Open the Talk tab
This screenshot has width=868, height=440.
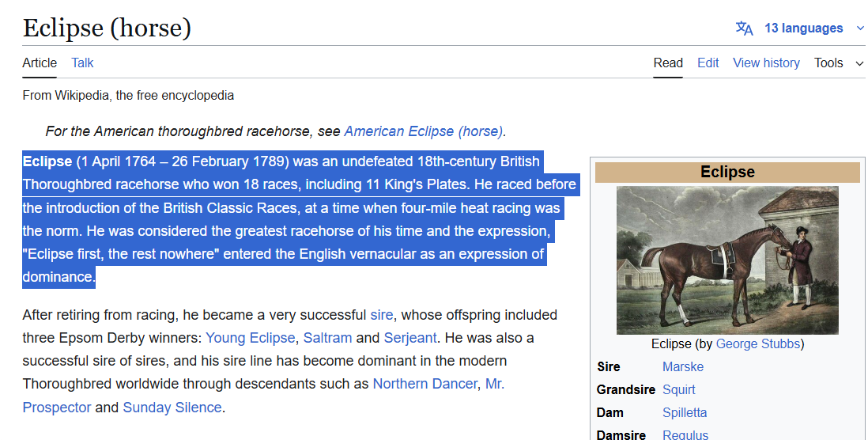(x=82, y=63)
